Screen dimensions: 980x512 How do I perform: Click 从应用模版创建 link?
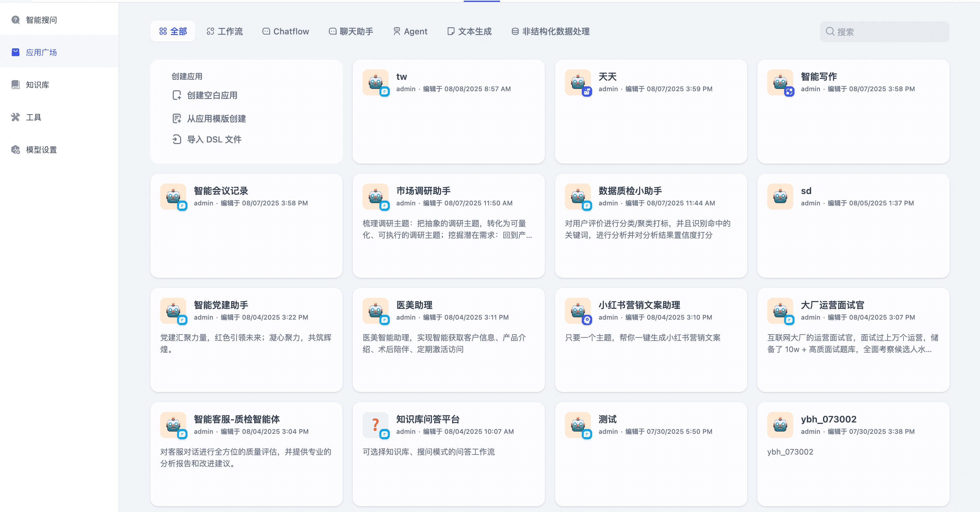click(216, 119)
